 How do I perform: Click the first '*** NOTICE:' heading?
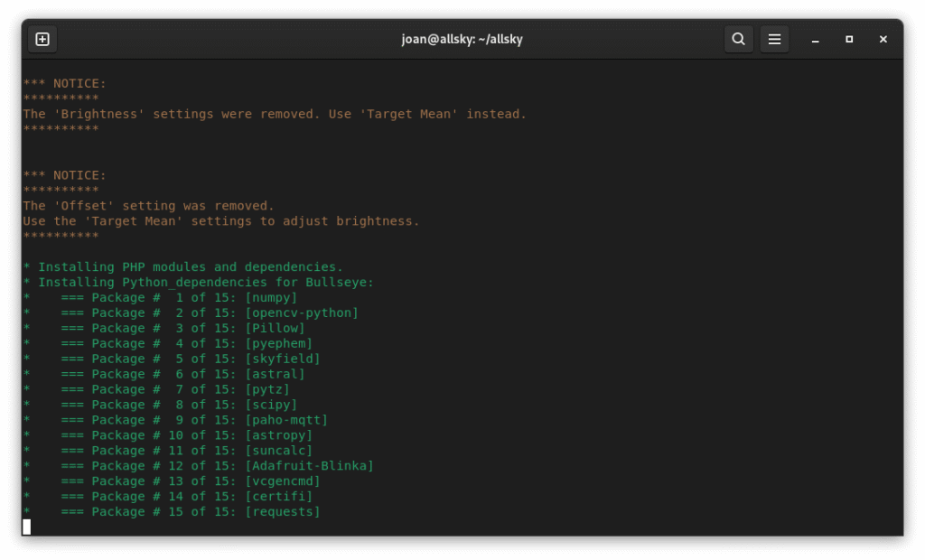pos(64,83)
